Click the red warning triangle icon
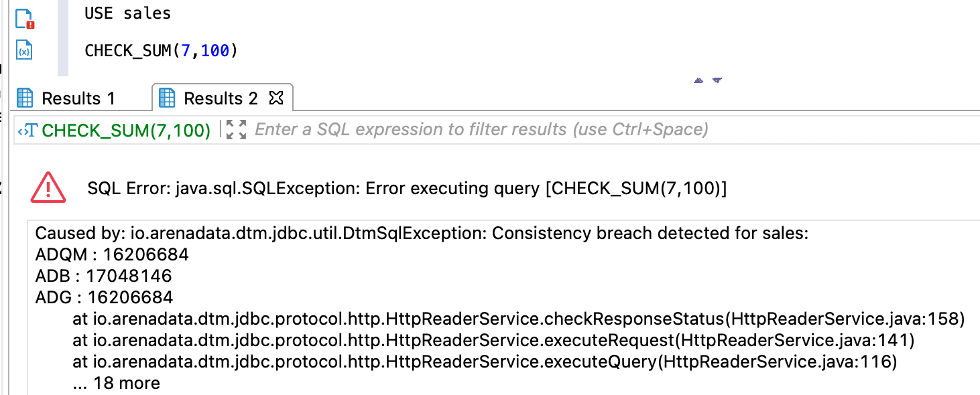Image resolution: width=980 pixels, height=395 pixels. click(x=48, y=187)
